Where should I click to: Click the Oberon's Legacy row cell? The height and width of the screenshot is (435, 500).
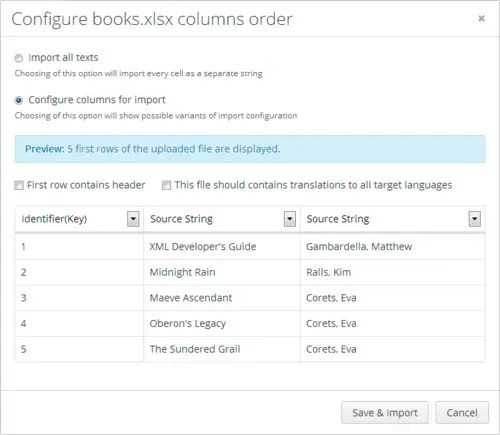pos(222,324)
